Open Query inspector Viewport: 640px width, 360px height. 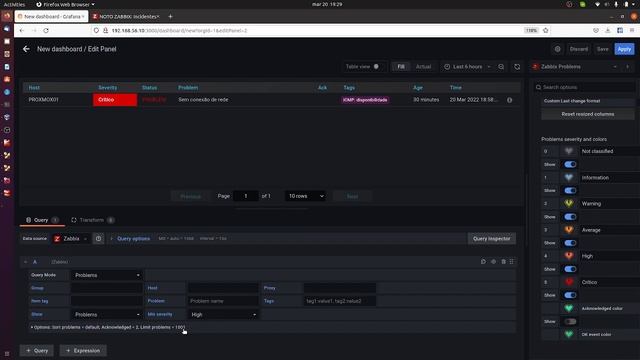pyautogui.click(x=491, y=238)
